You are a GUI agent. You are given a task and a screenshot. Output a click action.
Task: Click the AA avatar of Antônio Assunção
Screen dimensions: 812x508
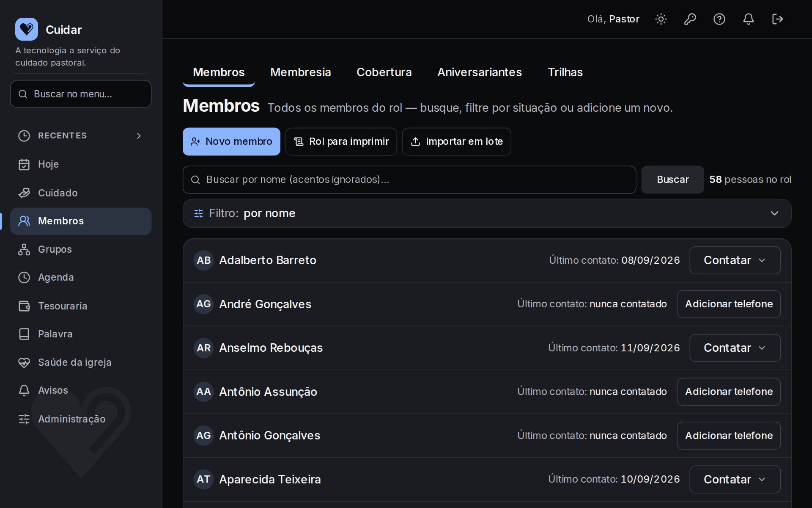[203, 392]
